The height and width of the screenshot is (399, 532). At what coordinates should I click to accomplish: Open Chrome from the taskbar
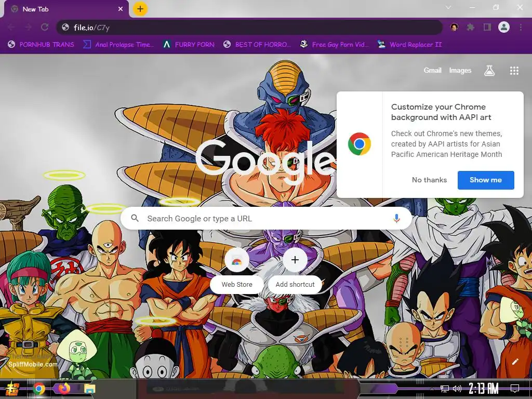pyautogui.click(x=38, y=389)
